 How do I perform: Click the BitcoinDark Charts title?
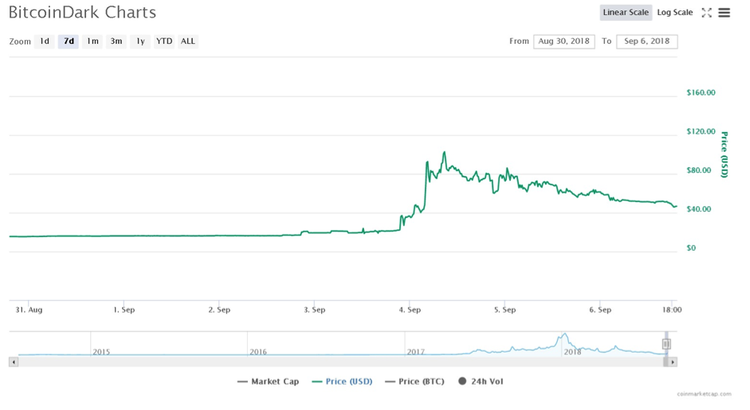coord(82,12)
